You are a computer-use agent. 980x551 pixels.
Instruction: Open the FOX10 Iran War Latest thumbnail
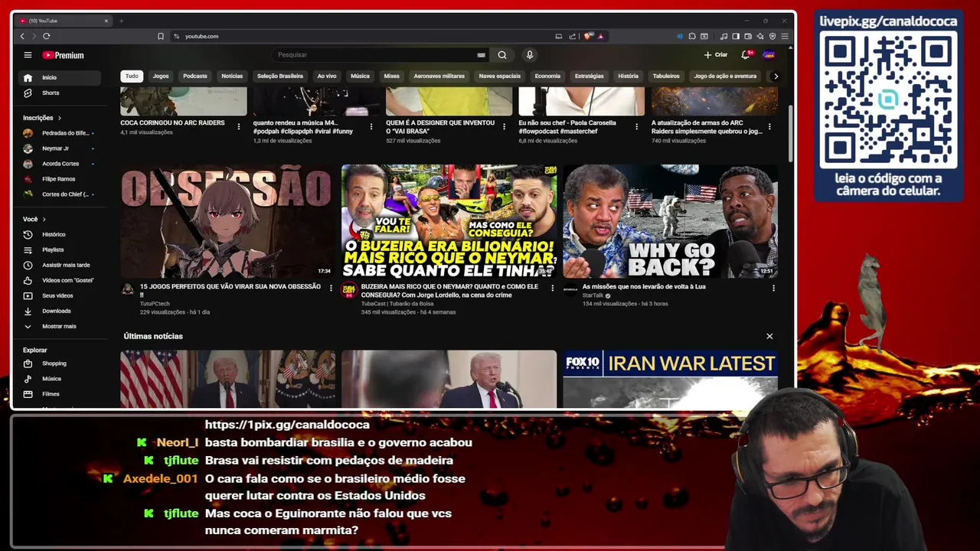670,379
